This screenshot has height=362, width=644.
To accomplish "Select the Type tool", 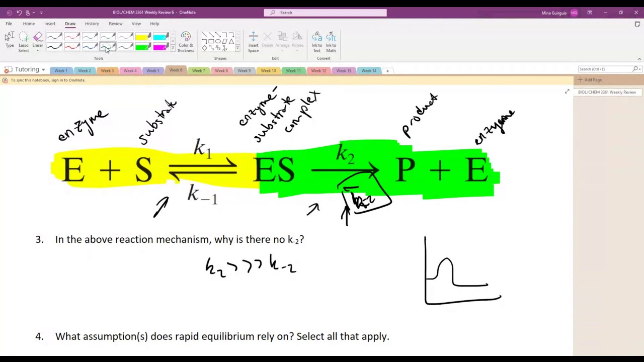I will coord(10,40).
